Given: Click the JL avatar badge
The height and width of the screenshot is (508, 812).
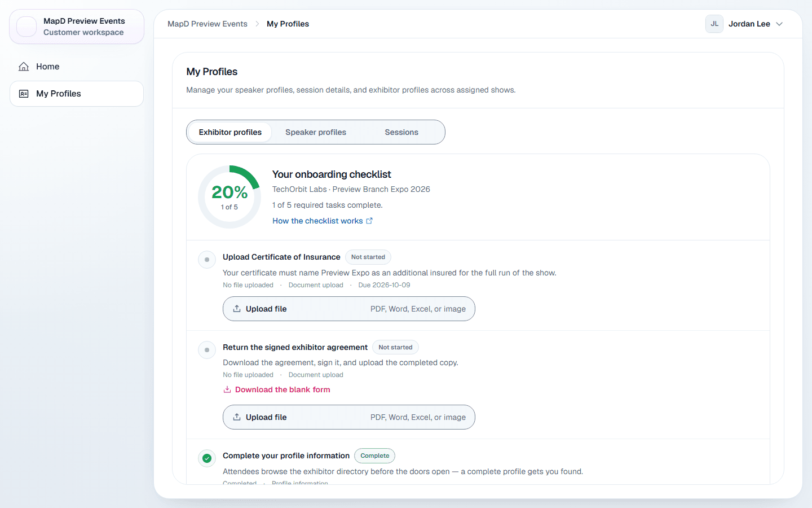Looking at the screenshot, I should [x=714, y=24].
